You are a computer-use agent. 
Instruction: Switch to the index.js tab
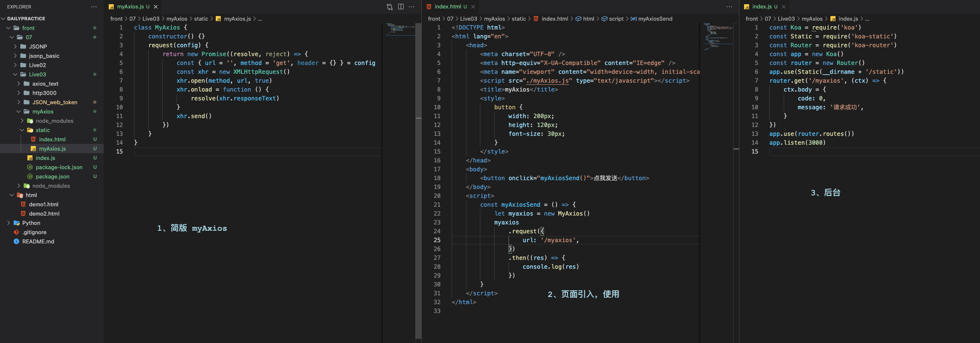click(x=765, y=7)
